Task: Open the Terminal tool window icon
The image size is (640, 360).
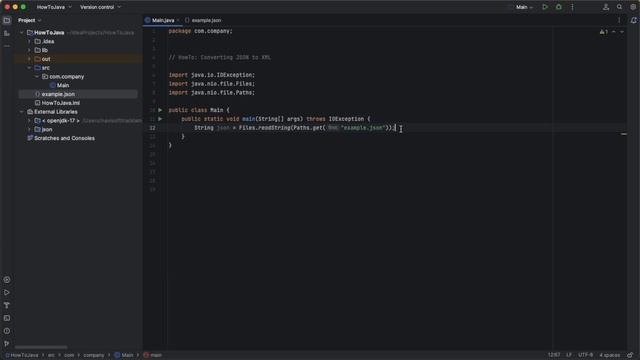Action: (x=7, y=318)
